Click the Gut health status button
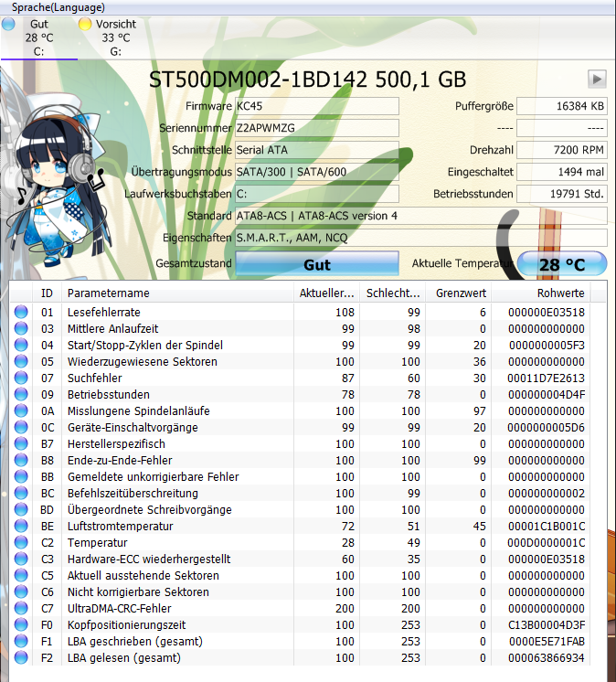Viewport: 616px width, 682px height. (x=317, y=263)
